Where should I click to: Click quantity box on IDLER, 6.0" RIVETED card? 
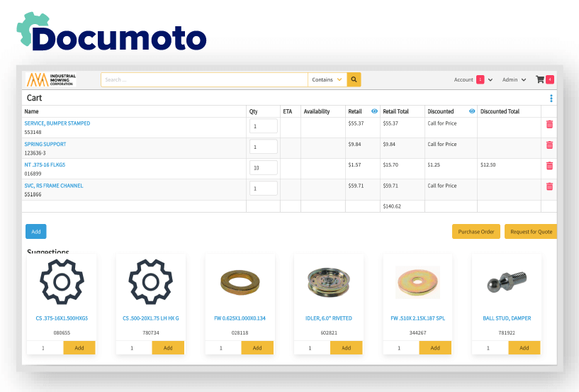(312, 347)
